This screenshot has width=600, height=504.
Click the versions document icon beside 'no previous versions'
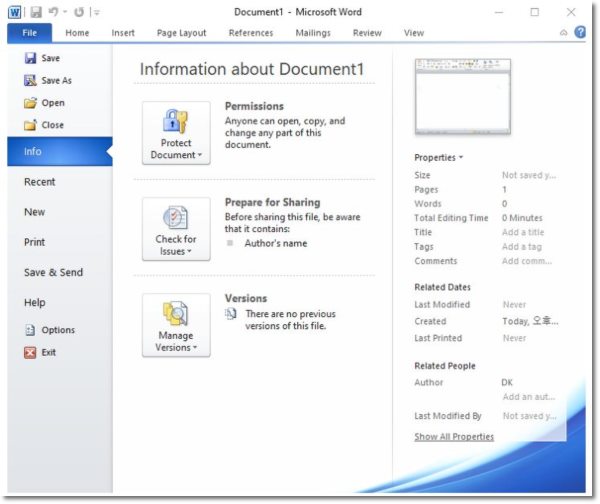pyautogui.click(x=231, y=314)
